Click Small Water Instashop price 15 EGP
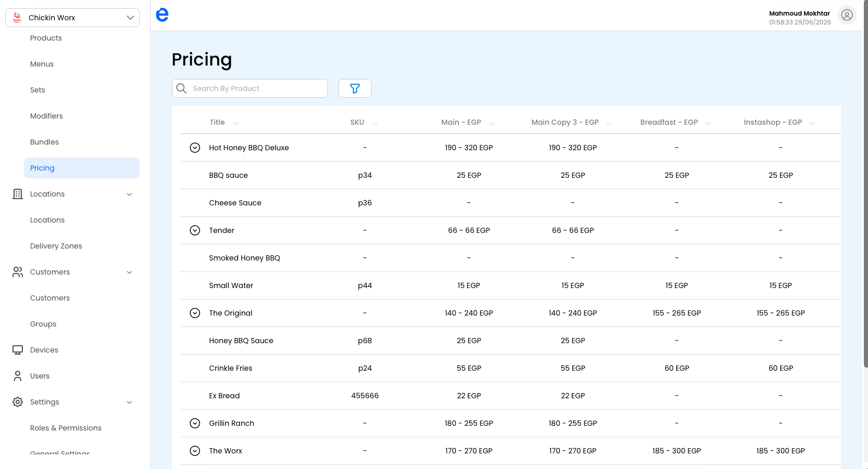The image size is (868, 469). 781,285
